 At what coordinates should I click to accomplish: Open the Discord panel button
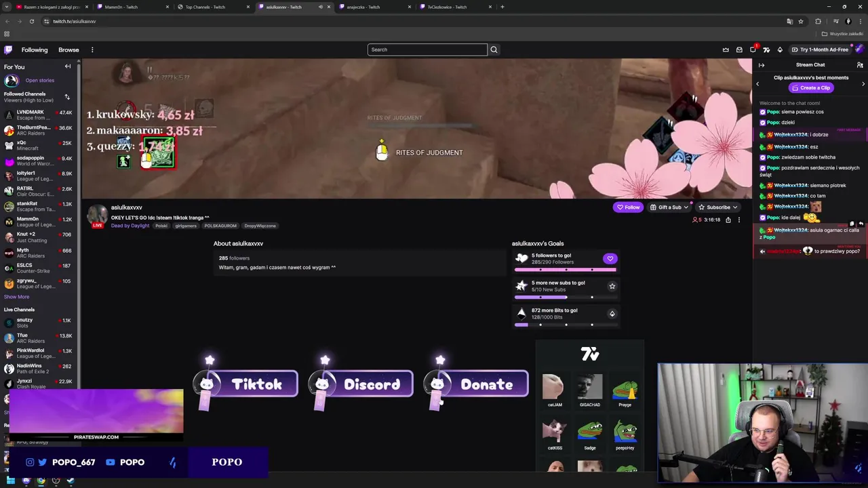tap(361, 384)
